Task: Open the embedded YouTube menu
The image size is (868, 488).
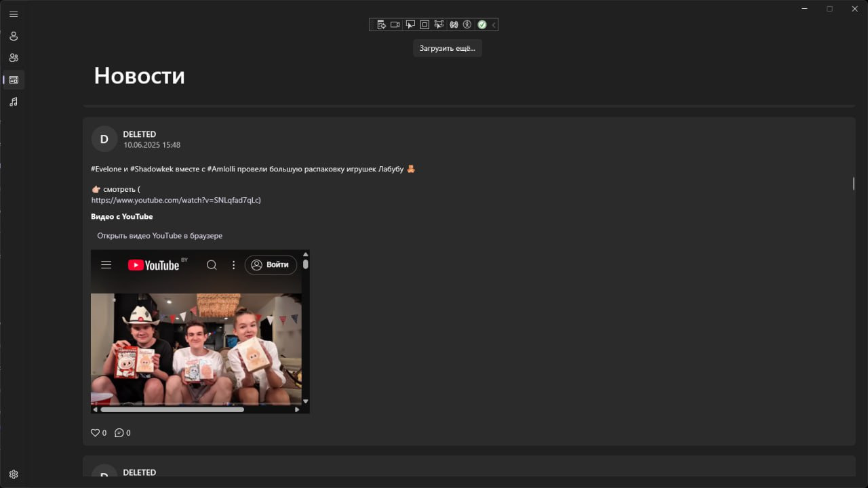Action: (x=106, y=265)
